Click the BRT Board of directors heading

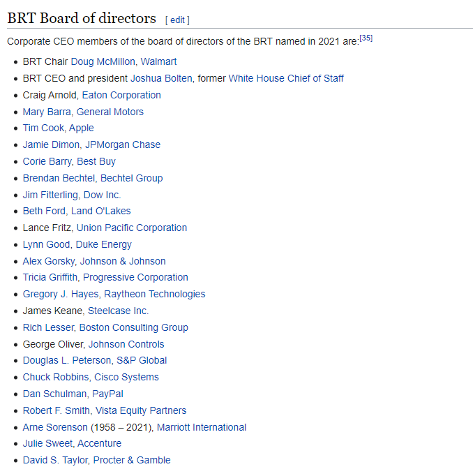[x=82, y=18]
